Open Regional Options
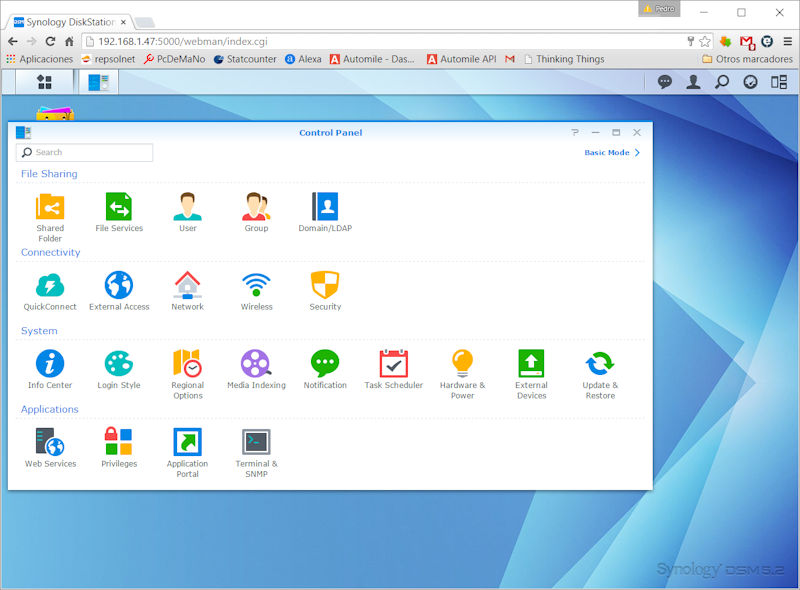 pos(187,375)
